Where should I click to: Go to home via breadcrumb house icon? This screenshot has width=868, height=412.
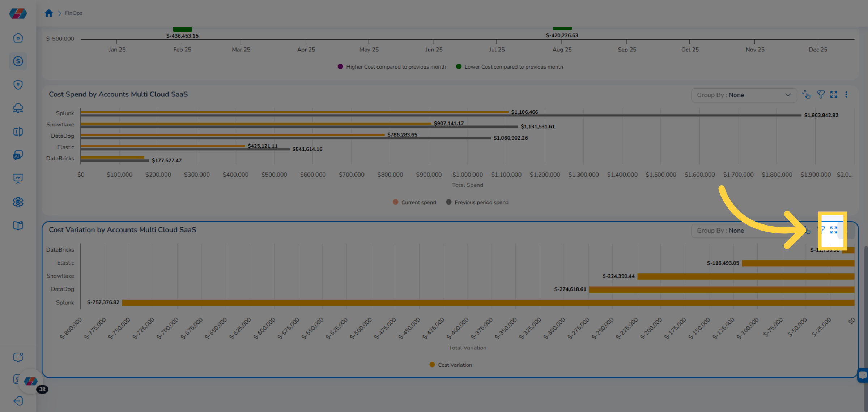tap(49, 13)
